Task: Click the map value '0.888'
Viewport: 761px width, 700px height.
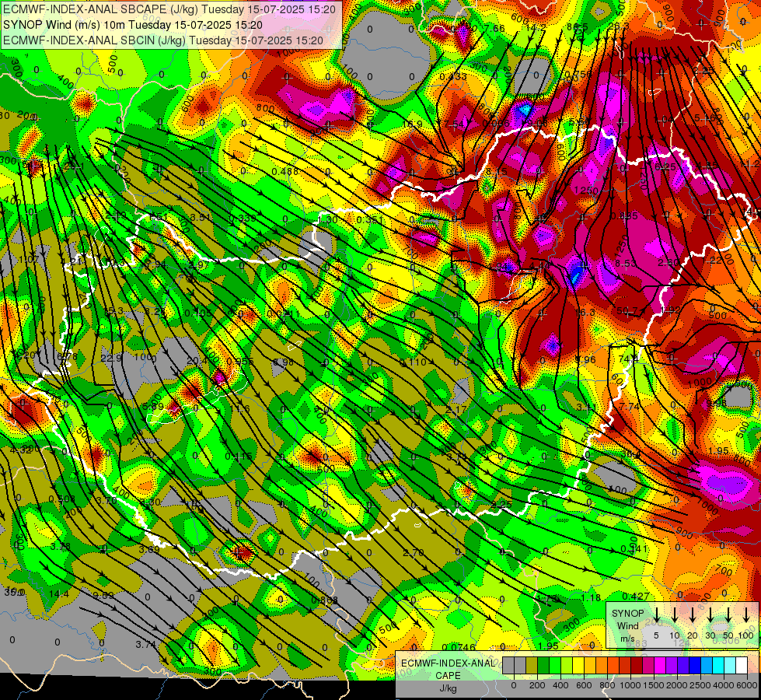Action: pyautogui.click(x=325, y=600)
